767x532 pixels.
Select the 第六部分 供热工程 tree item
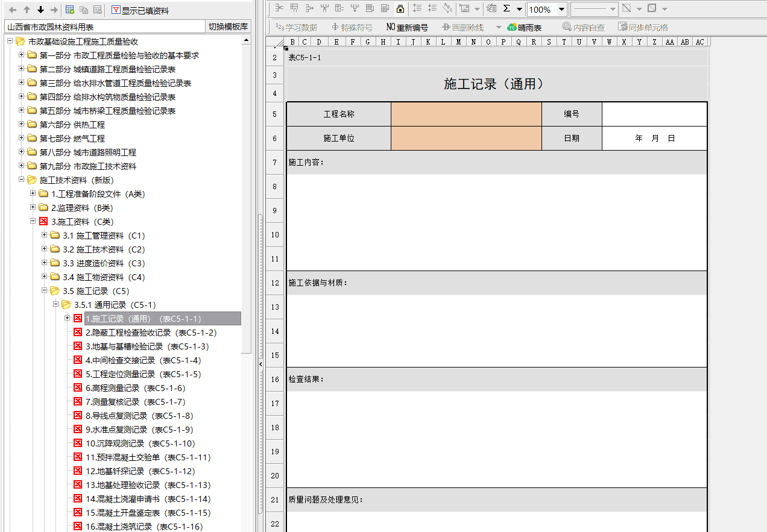72,124
